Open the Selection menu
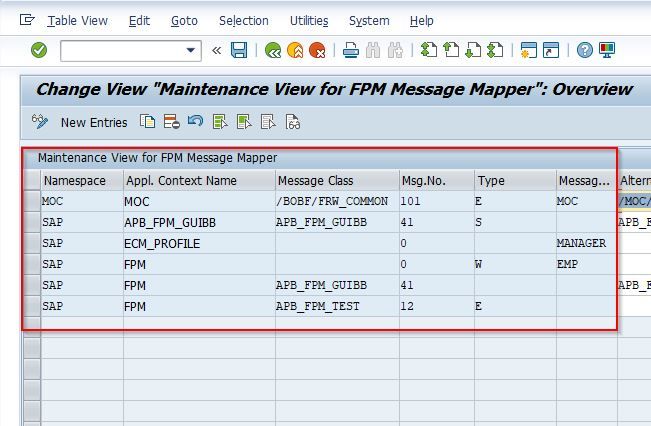The height and width of the screenshot is (426, 651). point(244,21)
